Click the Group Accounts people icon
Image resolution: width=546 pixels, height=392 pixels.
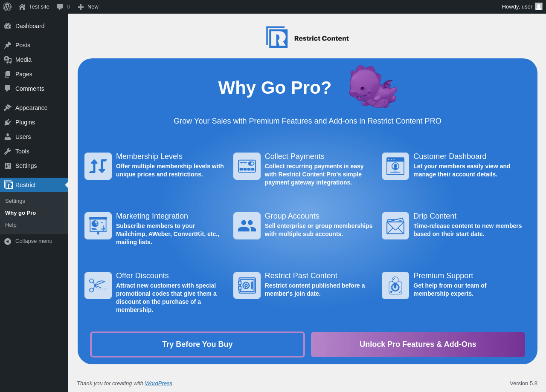[x=247, y=226]
